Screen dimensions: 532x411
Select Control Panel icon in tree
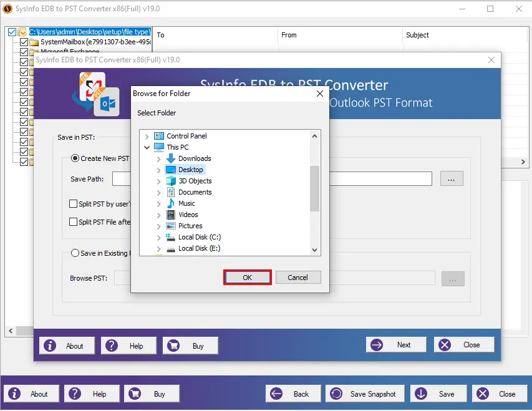point(159,136)
